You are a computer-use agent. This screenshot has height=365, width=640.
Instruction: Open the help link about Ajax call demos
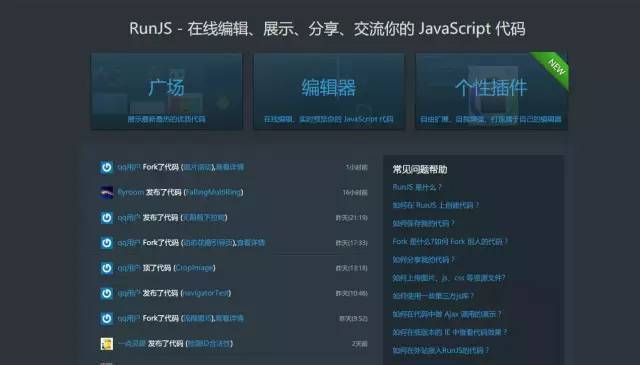pos(447,314)
